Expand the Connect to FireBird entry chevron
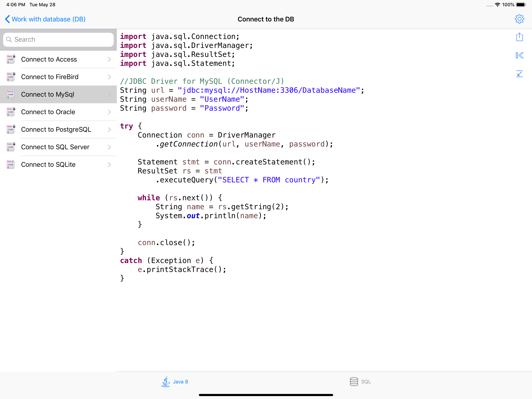Viewport: 532px width, 399px height. pyautogui.click(x=109, y=77)
